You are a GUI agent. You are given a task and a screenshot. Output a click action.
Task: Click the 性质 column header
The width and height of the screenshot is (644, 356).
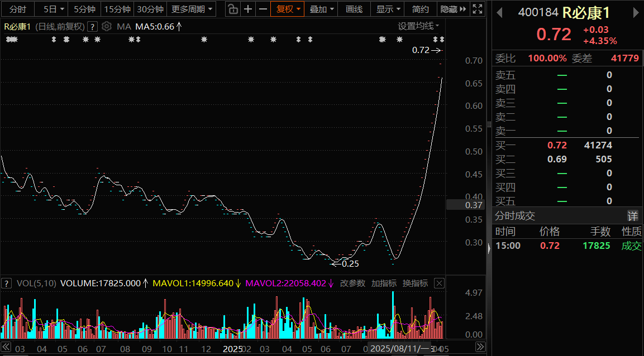[x=631, y=232]
